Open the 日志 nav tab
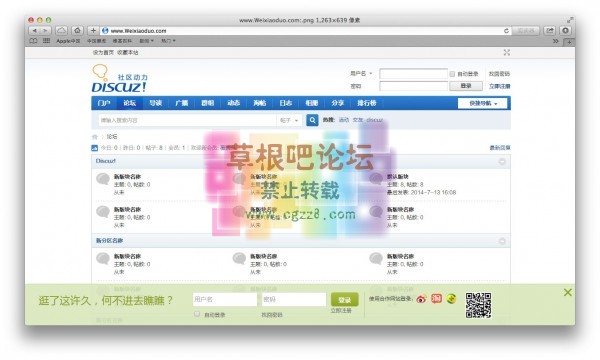 pos(286,103)
